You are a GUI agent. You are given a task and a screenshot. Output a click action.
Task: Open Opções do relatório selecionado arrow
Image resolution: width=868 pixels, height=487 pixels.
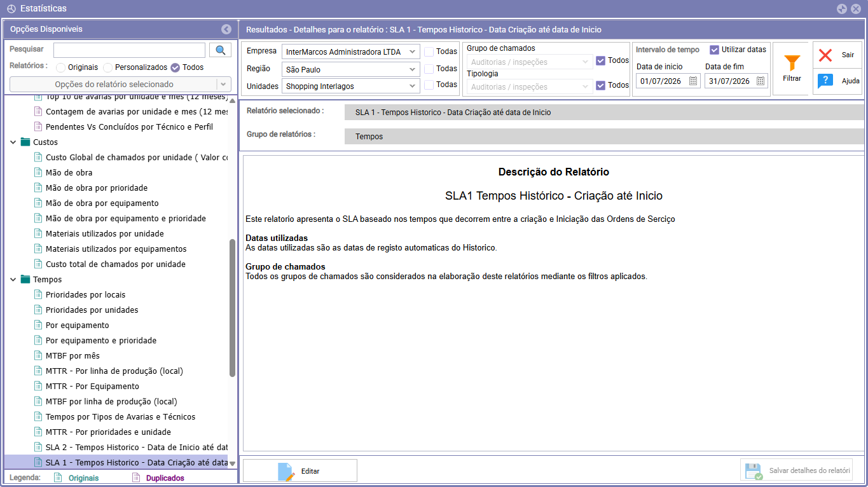coord(223,84)
